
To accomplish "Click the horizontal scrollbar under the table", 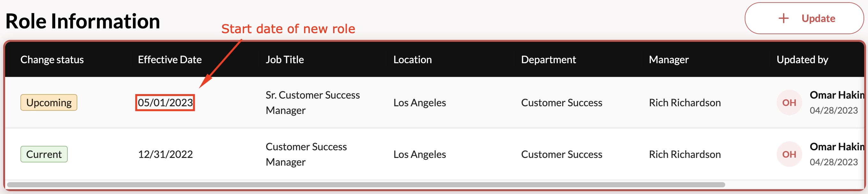I will (x=366, y=184).
